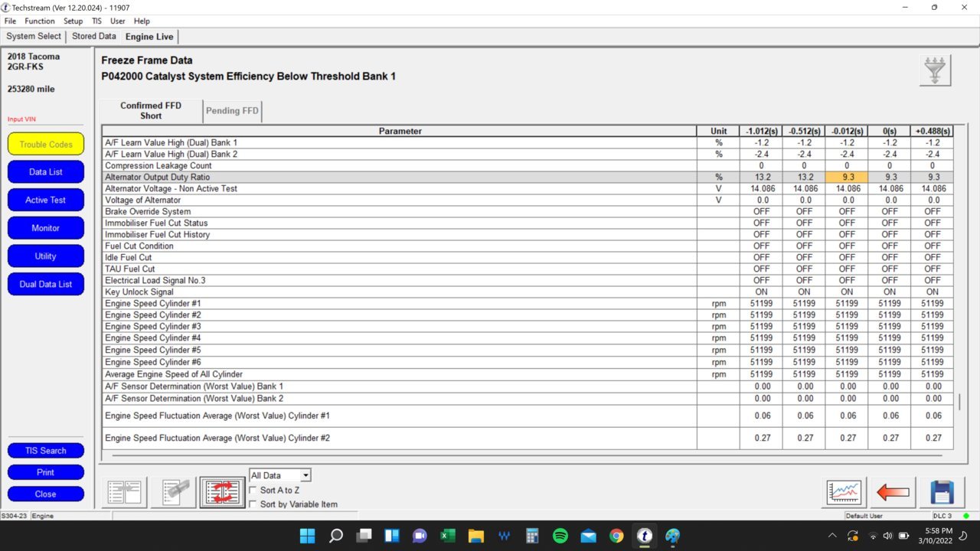Open the User menu
This screenshot has width=980, height=551.
[x=117, y=21]
